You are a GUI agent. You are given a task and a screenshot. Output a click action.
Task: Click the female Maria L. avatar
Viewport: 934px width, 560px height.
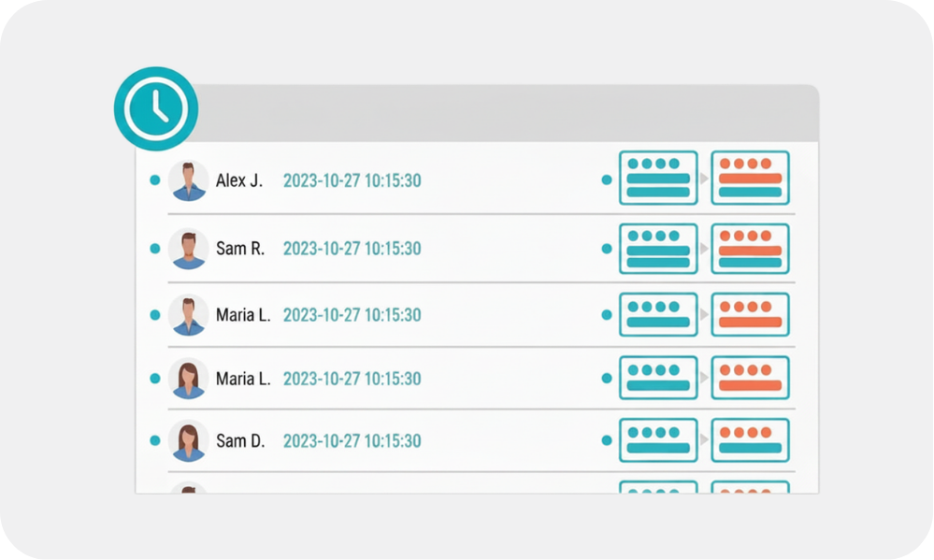[189, 379]
